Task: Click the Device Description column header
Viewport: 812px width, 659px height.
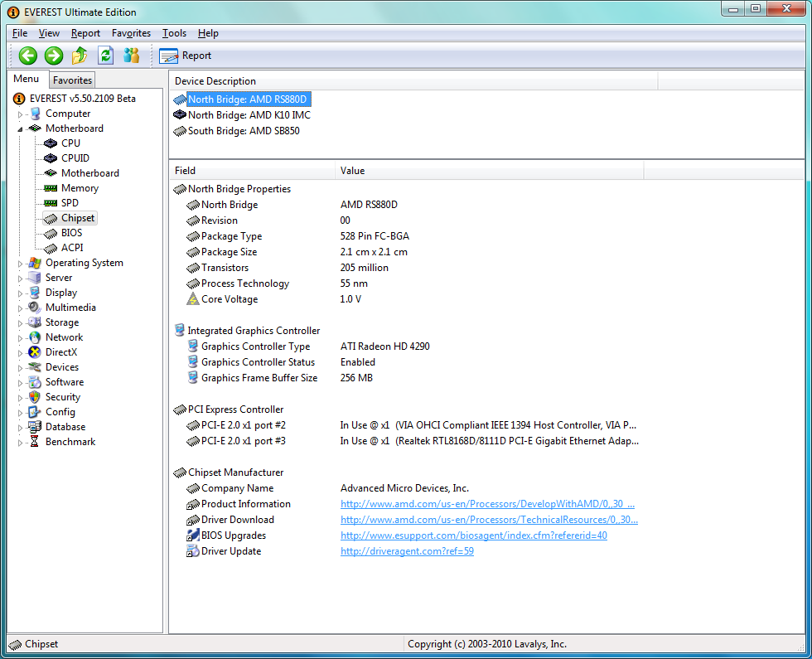Action: coord(413,81)
